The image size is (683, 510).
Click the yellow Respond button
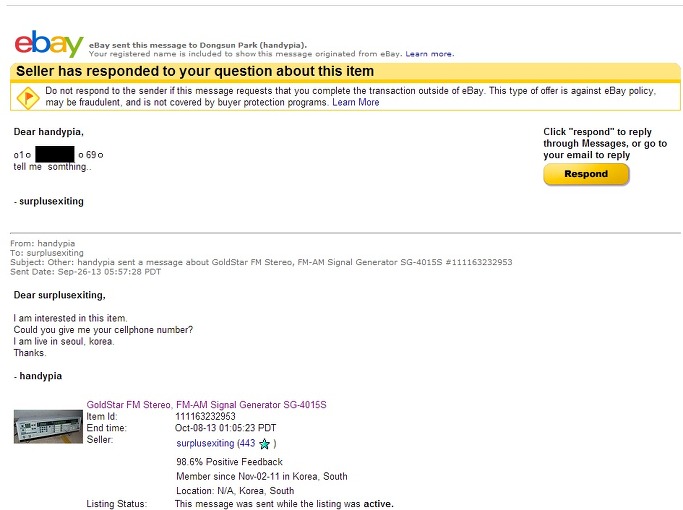coord(586,174)
